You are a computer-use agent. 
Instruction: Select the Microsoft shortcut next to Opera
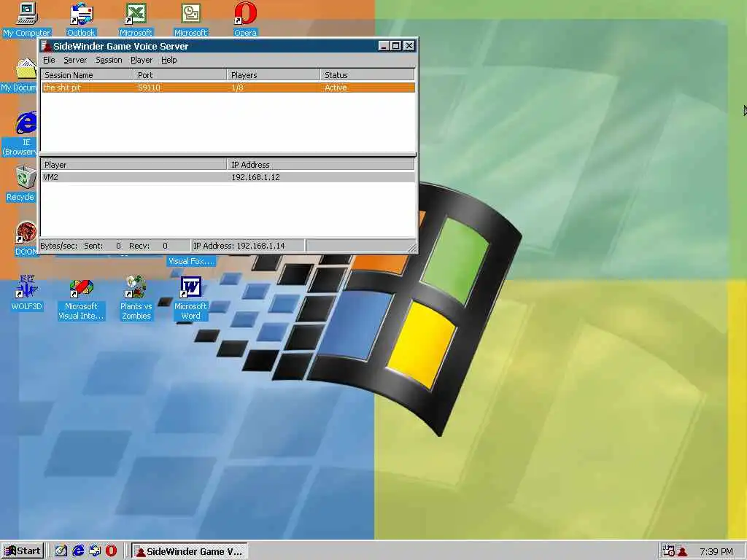[190, 20]
